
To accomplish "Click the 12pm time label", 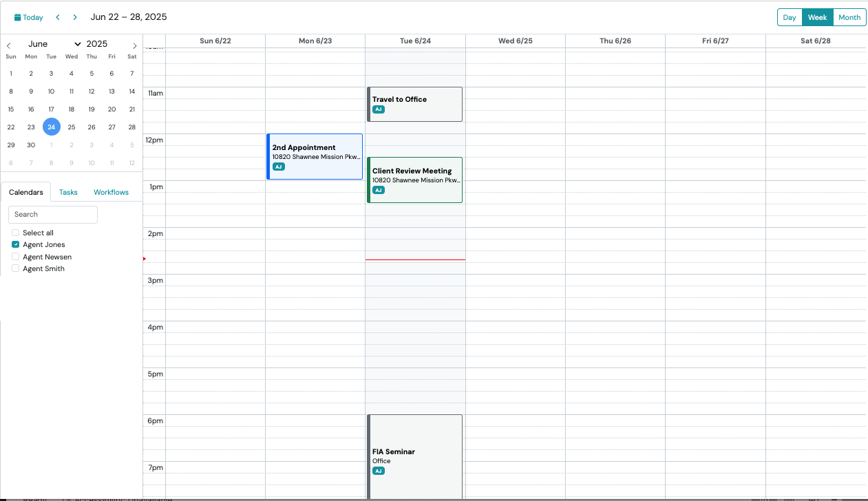I will (154, 140).
